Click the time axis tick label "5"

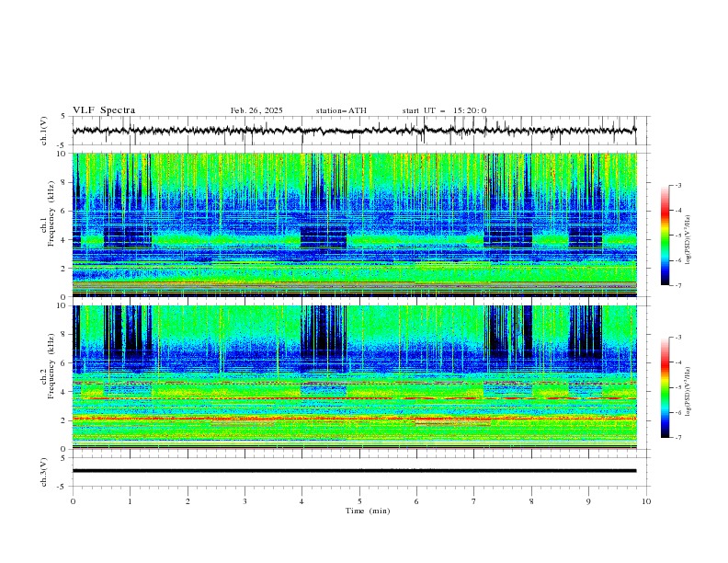coord(359,501)
